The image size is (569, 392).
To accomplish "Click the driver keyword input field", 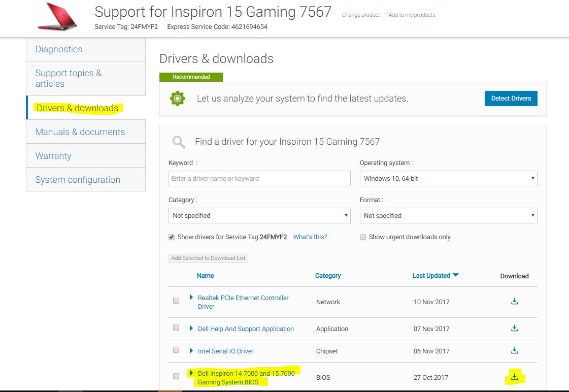I will click(259, 178).
